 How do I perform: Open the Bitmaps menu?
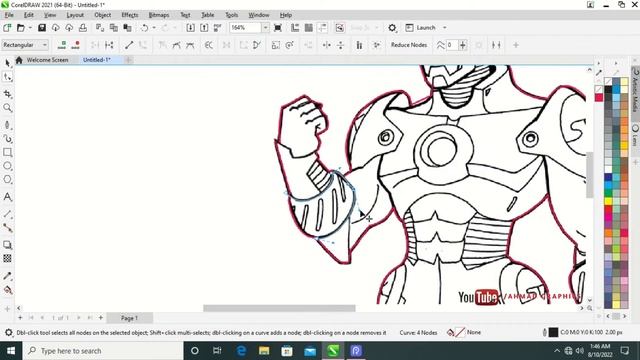tap(159, 15)
